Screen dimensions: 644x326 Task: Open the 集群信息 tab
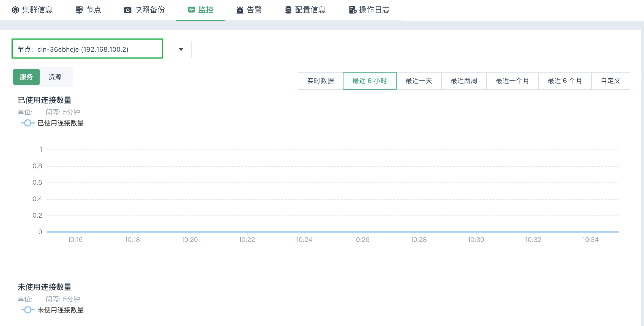pos(32,10)
